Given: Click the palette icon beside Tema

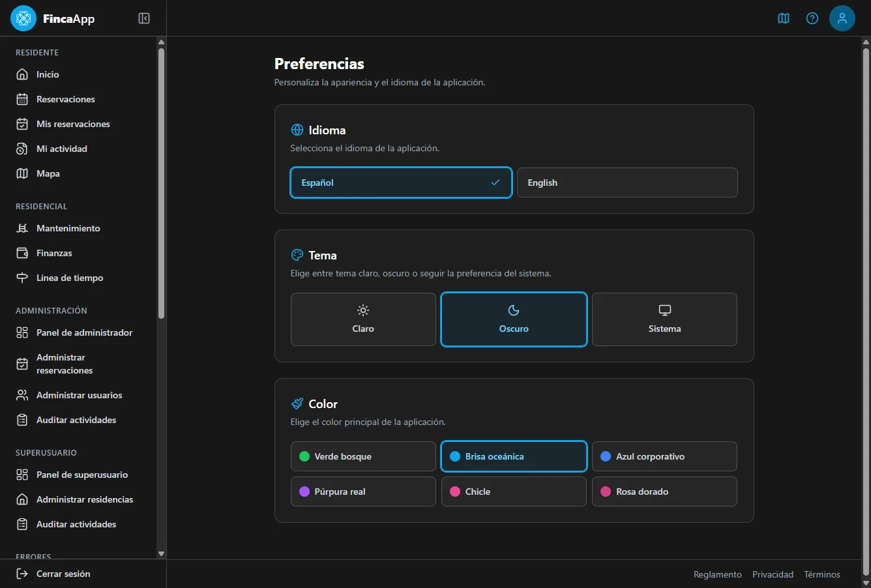Looking at the screenshot, I should click(x=297, y=255).
